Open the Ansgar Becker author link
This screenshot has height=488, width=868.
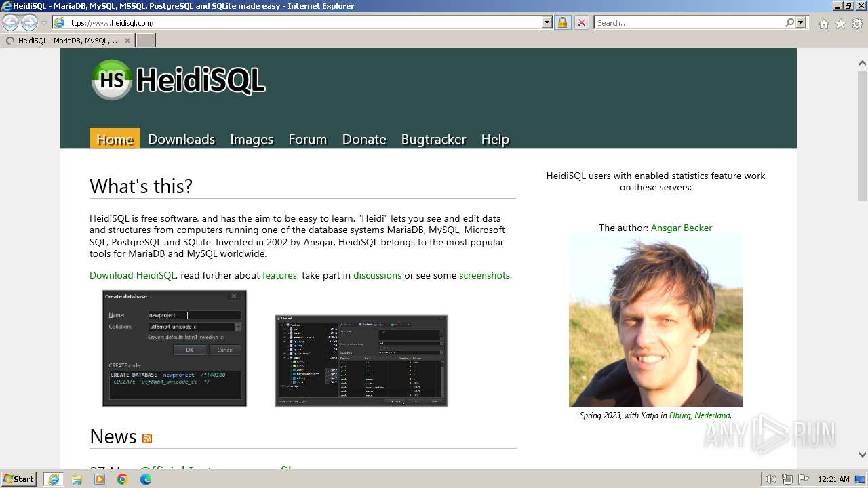pos(681,228)
